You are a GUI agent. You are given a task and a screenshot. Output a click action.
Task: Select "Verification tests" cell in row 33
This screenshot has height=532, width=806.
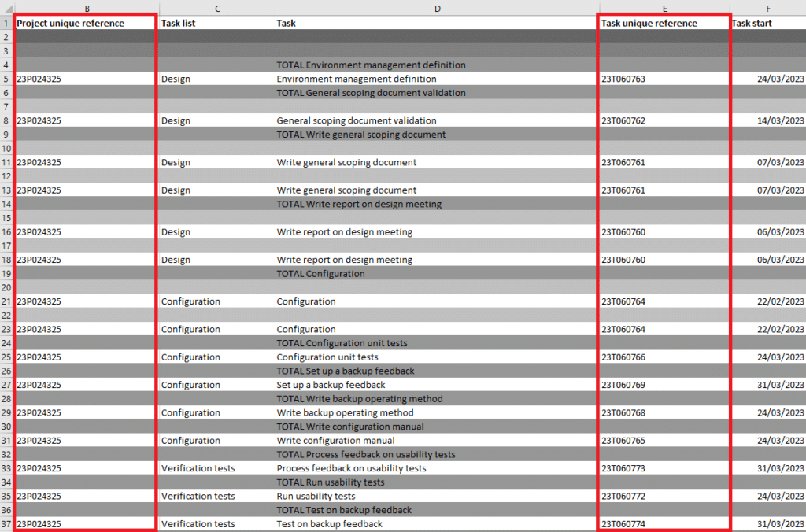tap(198, 468)
